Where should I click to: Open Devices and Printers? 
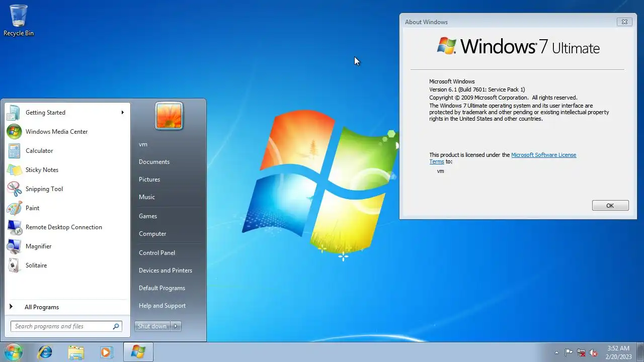pyautogui.click(x=166, y=270)
